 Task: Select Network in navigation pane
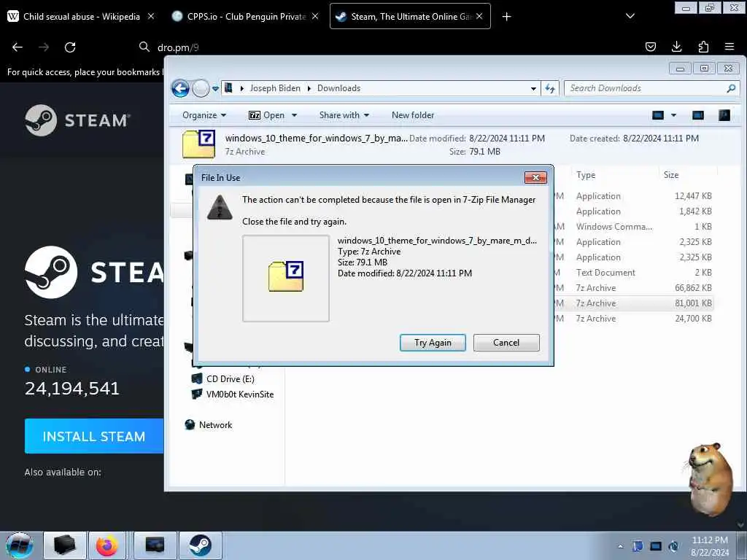[x=215, y=425]
